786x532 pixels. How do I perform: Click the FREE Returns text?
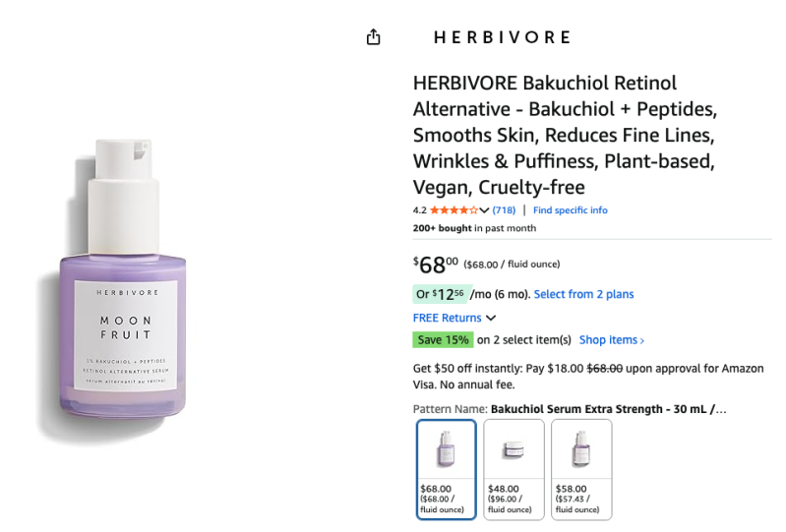(447, 318)
